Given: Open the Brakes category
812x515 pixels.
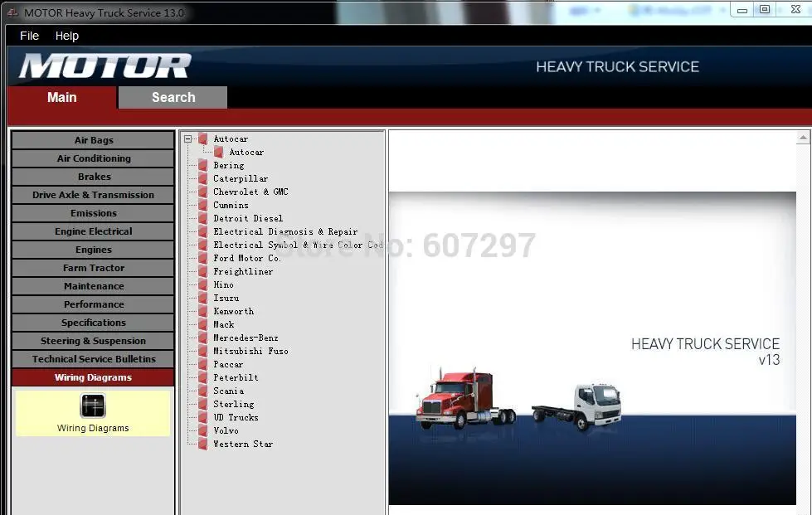Looking at the screenshot, I should pyautogui.click(x=93, y=177).
